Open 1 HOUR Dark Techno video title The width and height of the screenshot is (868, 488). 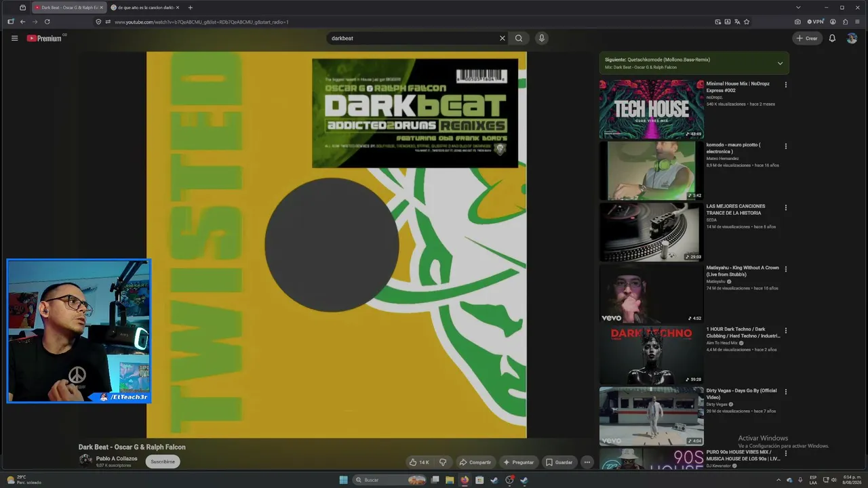(x=743, y=332)
